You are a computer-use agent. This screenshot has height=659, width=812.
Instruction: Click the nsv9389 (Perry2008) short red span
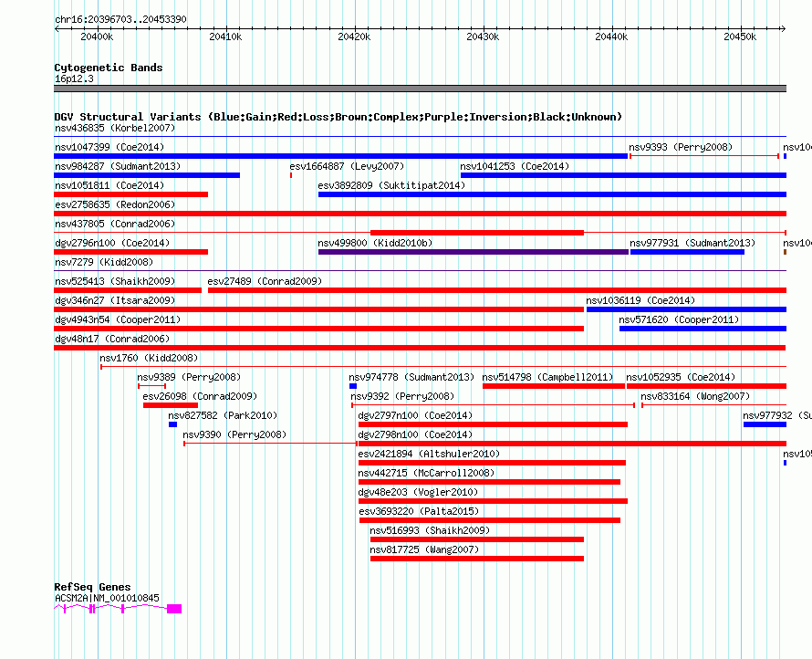151,386
